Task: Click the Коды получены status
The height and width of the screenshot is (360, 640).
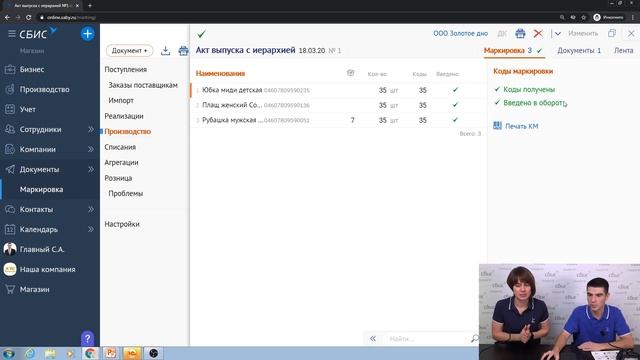Action: point(529,89)
